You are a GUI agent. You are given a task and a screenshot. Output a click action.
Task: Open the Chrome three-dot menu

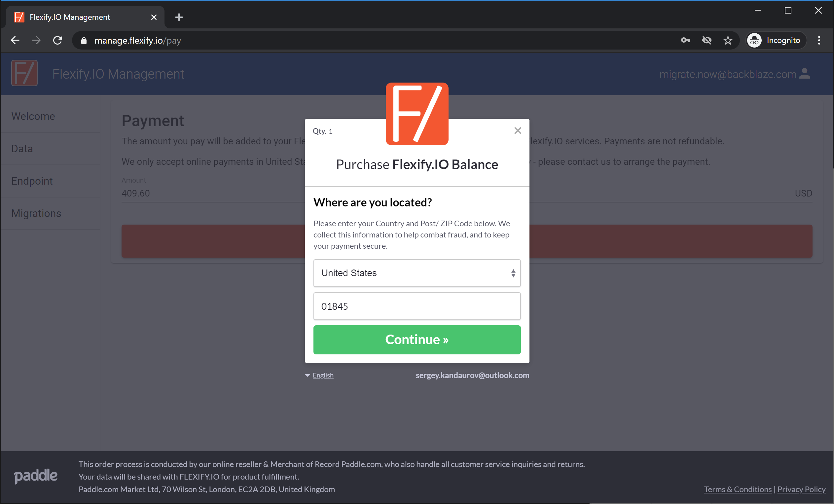click(x=819, y=40)
